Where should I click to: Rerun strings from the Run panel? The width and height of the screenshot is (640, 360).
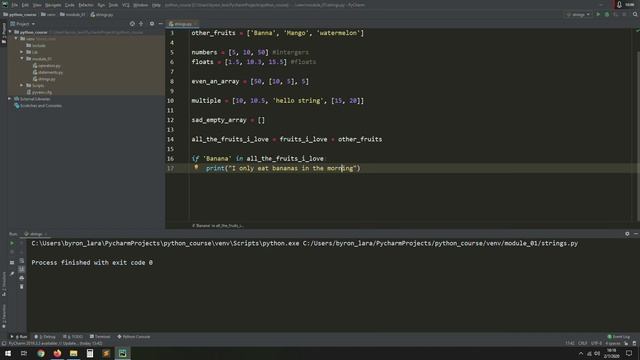coord(12,243)
